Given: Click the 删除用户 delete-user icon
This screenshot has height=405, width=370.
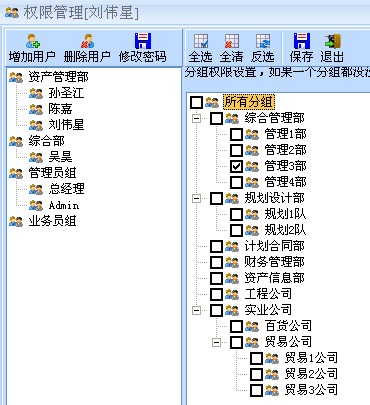Looking at the screenshot, I should [x=87, y=41].
